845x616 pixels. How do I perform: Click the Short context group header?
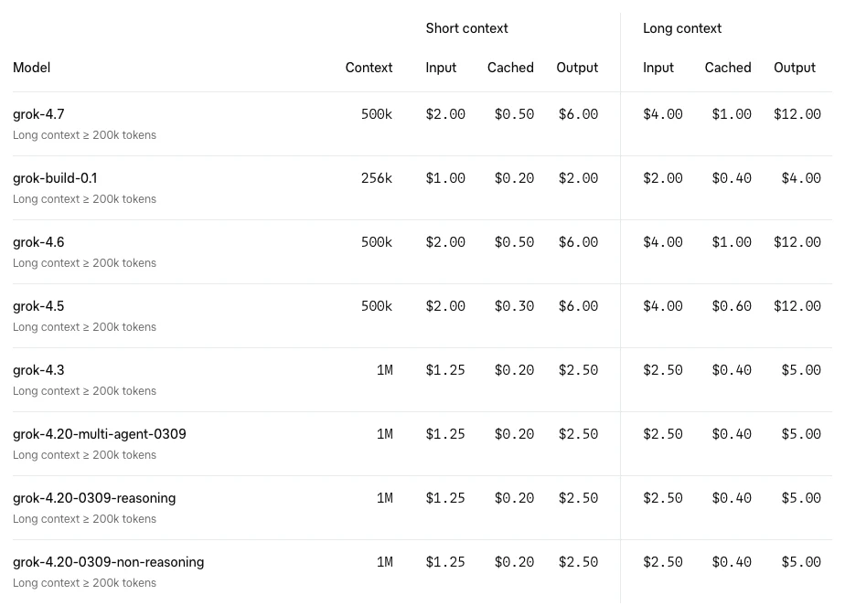click(466, 28)
